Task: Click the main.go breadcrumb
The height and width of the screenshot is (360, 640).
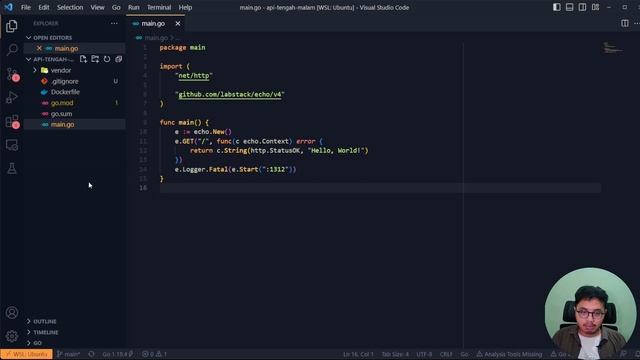Action: (x=156, y=38)
